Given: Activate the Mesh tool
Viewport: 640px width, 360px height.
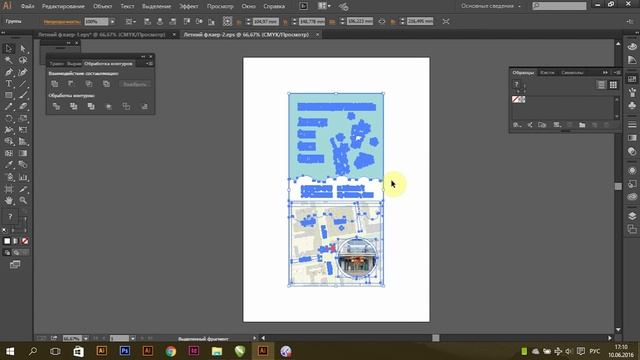Looking at the screenshot, I should (9, 153).
